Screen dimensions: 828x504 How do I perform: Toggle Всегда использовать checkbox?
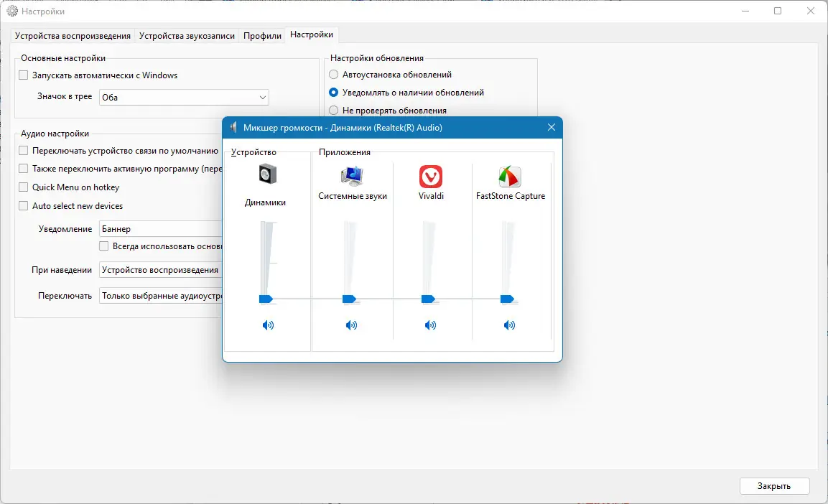[x=104, y=246]
